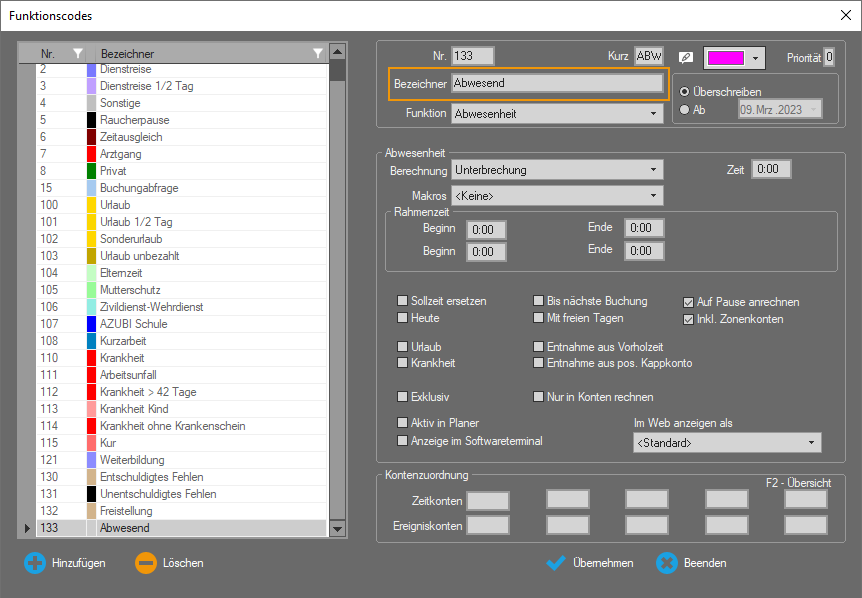Click the list scrollbar up arrow
The height and width of the screenshot is (598, 862).
[337, 53]
